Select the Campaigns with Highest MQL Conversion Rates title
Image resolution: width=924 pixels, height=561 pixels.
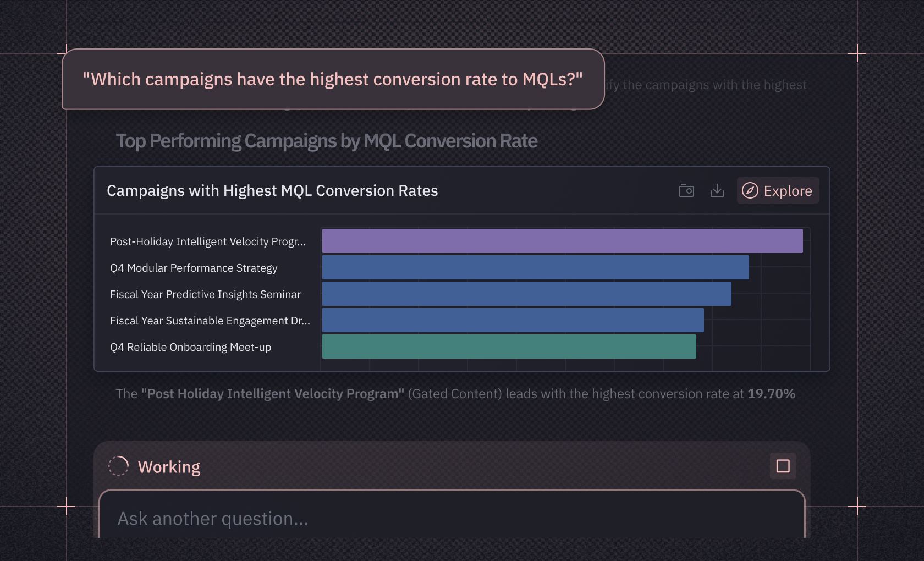(272, 191)
